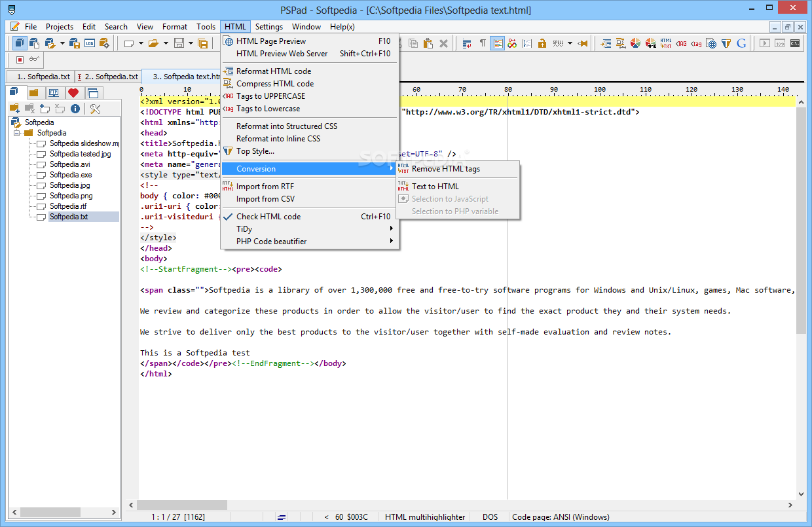Click the add folder to project icon

coord(14,109)
